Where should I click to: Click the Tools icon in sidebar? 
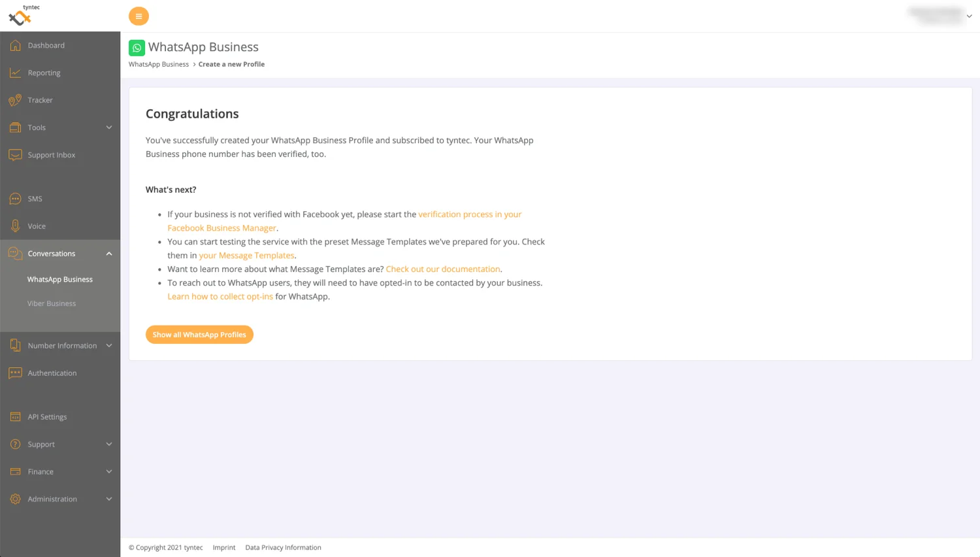pos(15,127)
